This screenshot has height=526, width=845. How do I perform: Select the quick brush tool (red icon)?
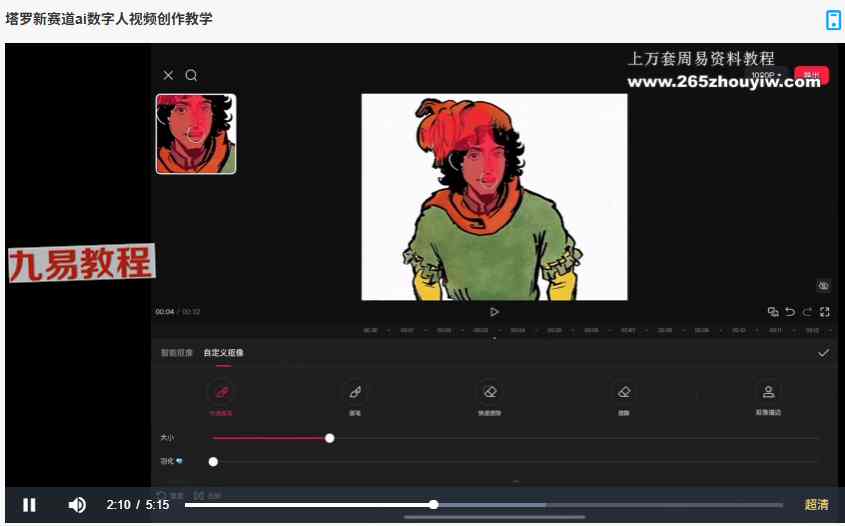[221, 392]
